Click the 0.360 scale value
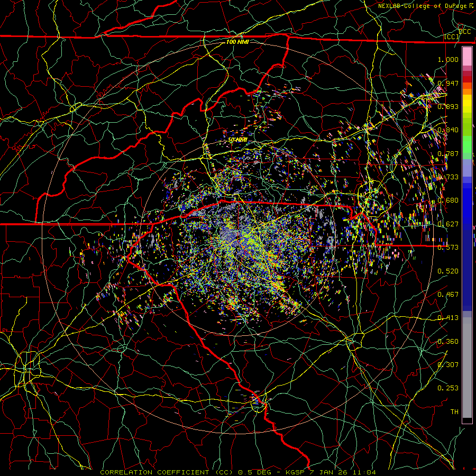476x476 pixels. click(448, 341)
